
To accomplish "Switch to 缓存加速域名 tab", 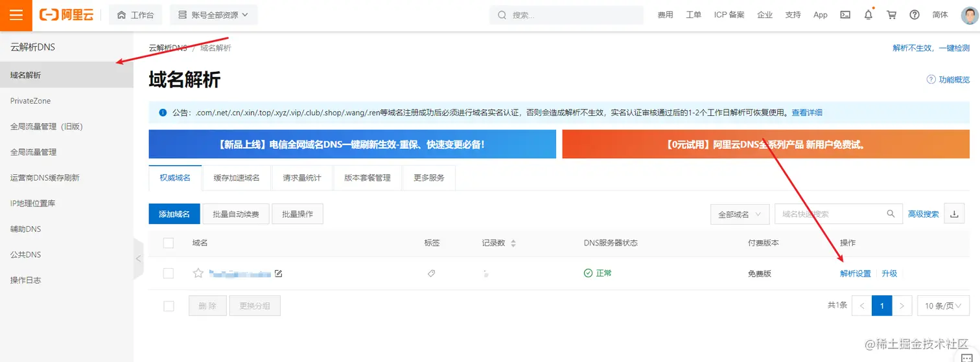I will [237, 177].
